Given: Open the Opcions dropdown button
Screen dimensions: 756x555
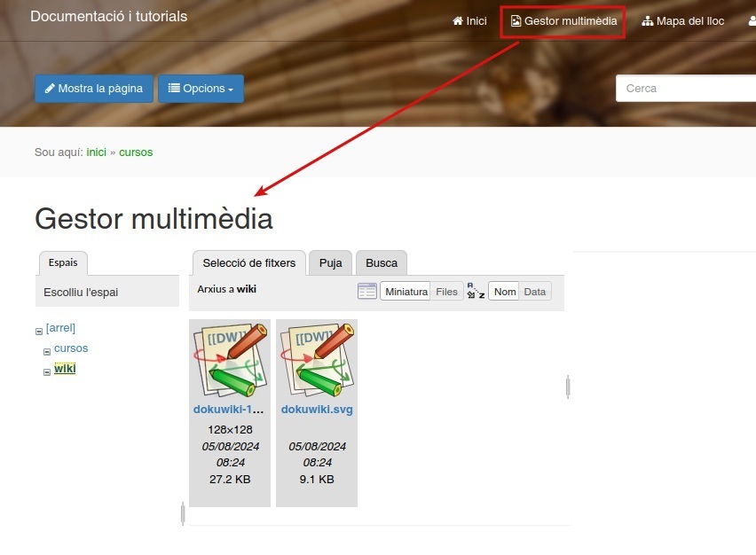Looking at the screenshot, I should pyautogui.click(x=201, y=89).
